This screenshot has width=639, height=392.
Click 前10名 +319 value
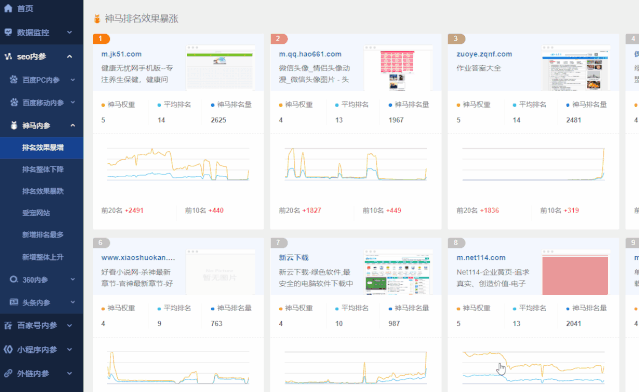pos(571,210)
